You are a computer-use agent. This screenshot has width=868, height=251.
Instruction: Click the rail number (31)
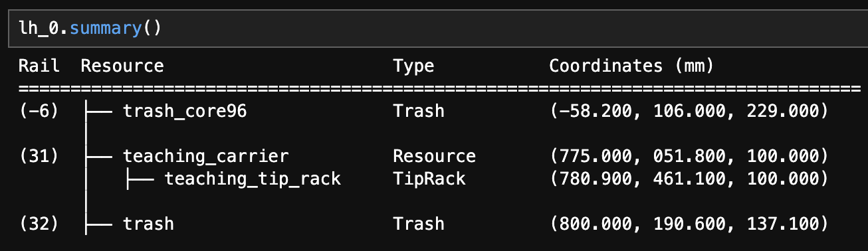tap(39, 156)
